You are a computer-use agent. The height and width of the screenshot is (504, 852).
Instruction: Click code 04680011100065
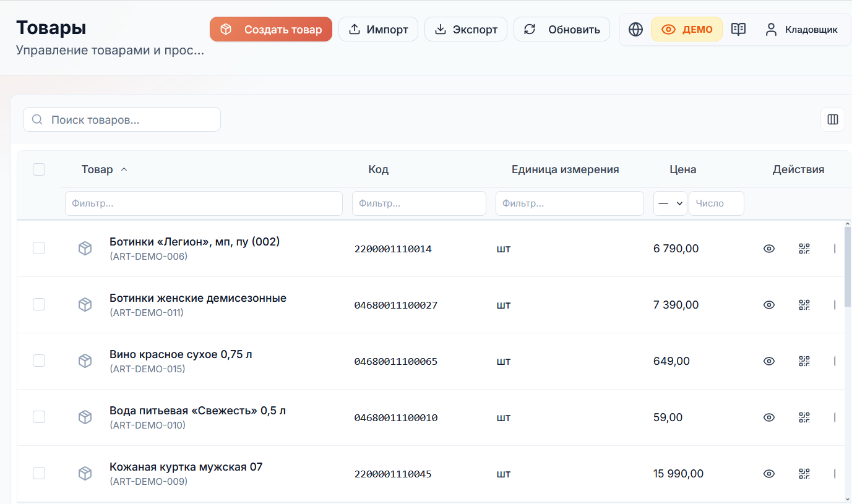[x=396, y=362]
